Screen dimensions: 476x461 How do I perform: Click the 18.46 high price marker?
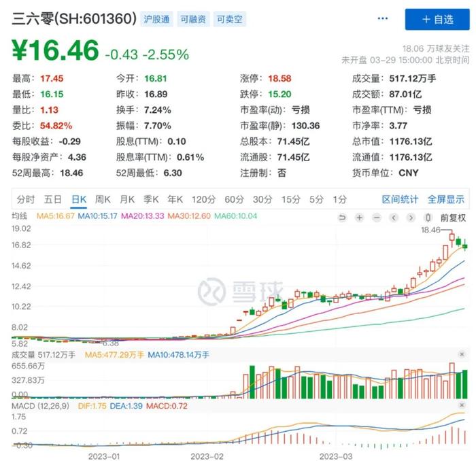click(x=430, y=230)
